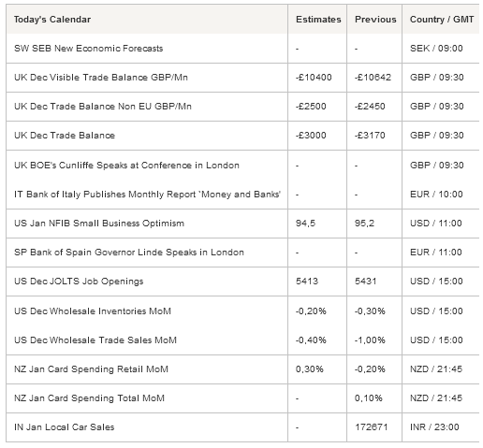
Task: Click the Estimates column header
Action: pos(318,20)
